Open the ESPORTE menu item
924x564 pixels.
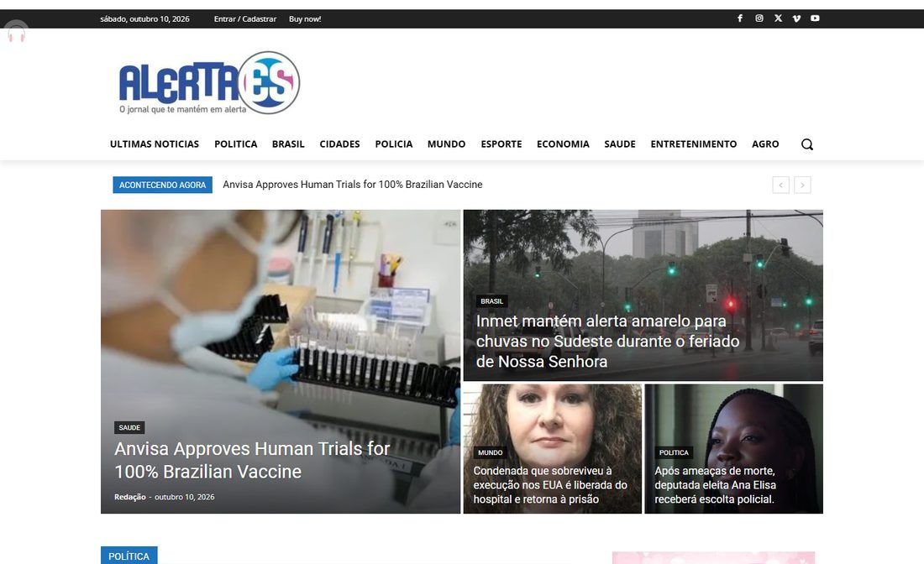click(501, 144)
